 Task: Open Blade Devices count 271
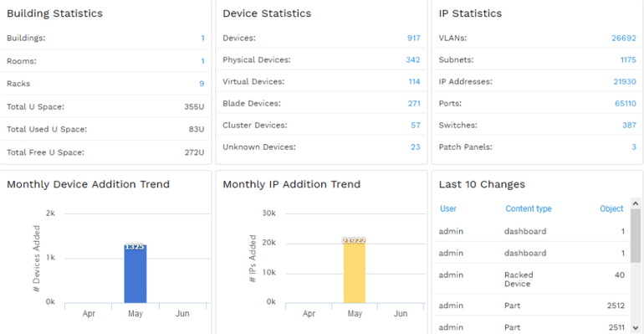coord(414,104)
